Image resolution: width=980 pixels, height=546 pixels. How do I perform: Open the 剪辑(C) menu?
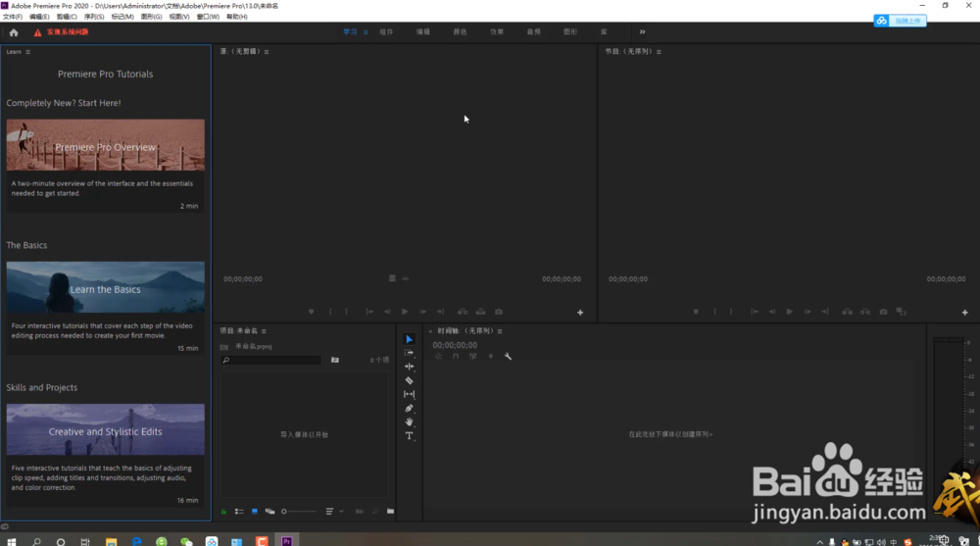tap(67, 17)
